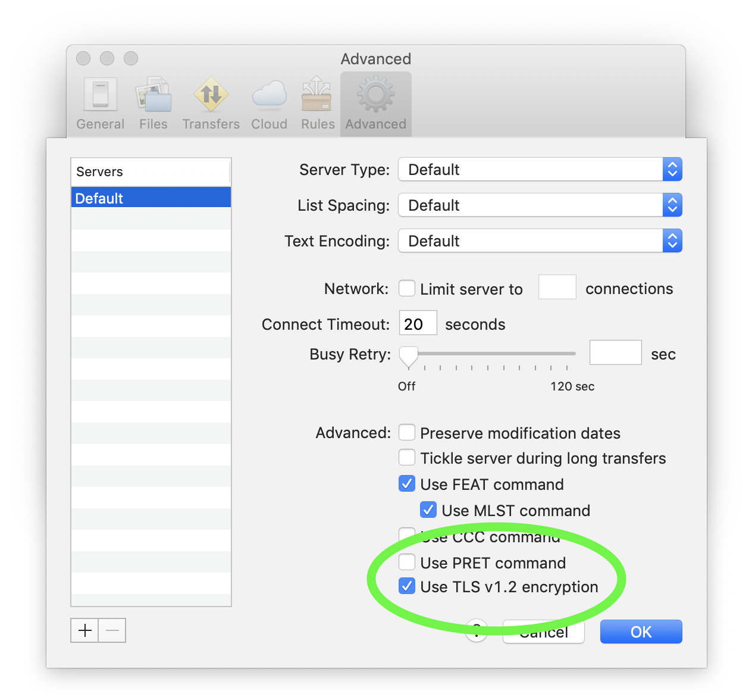Open the Files preferences pane
Image resolution: width=752 pixels, height=700 pixels.
[x=153, y=104]
